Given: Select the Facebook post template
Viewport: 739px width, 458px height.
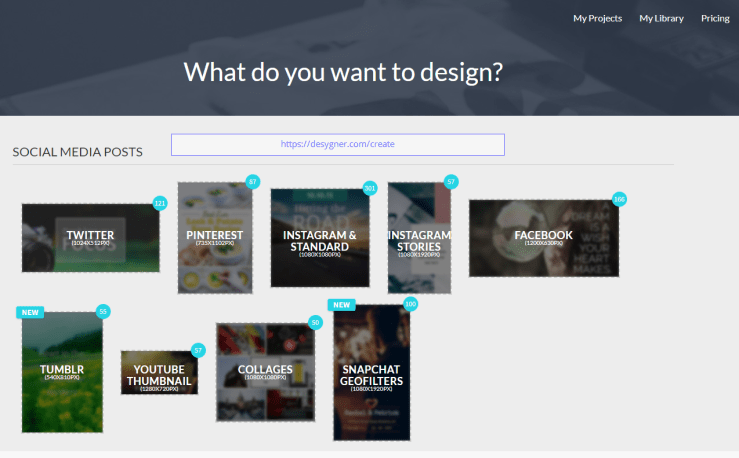Looking at the screenshot, I should (x=543, y=238).
